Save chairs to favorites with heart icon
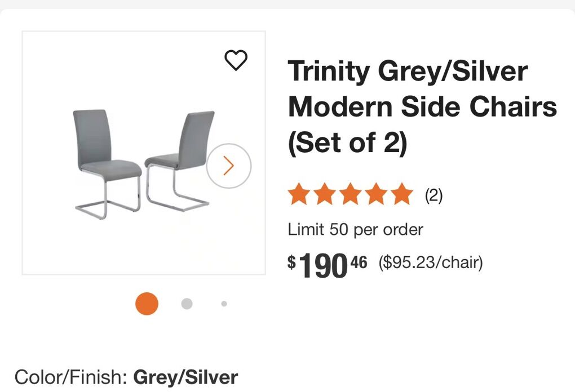The image size is (575, 392). [x=236, y=60]
